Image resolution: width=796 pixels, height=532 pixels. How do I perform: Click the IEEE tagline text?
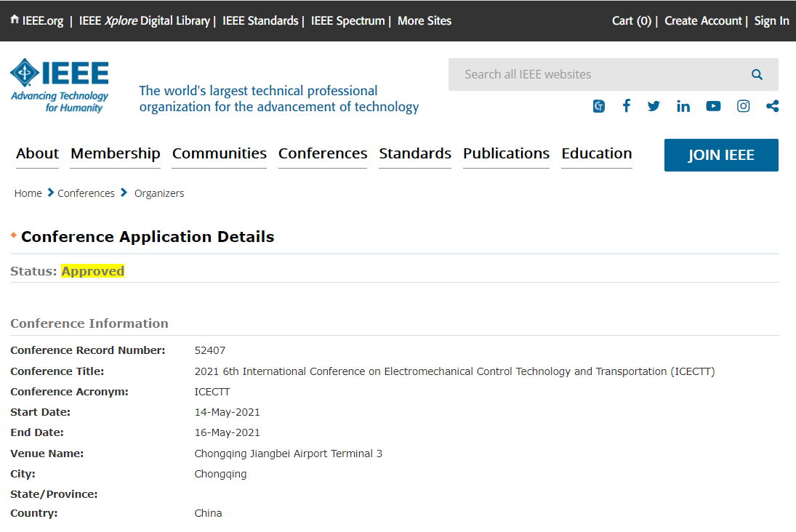(278, 99)
